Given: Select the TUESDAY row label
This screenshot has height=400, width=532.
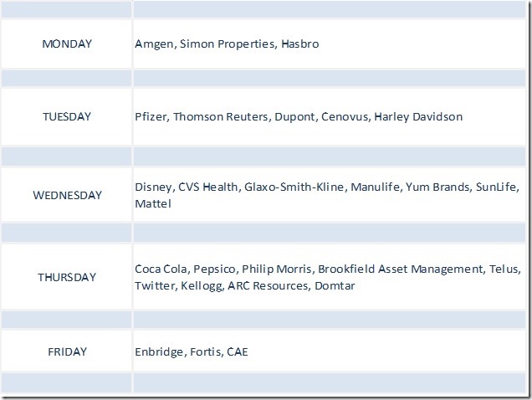Looking at the screenshot, I should click(x=66, y=116).
